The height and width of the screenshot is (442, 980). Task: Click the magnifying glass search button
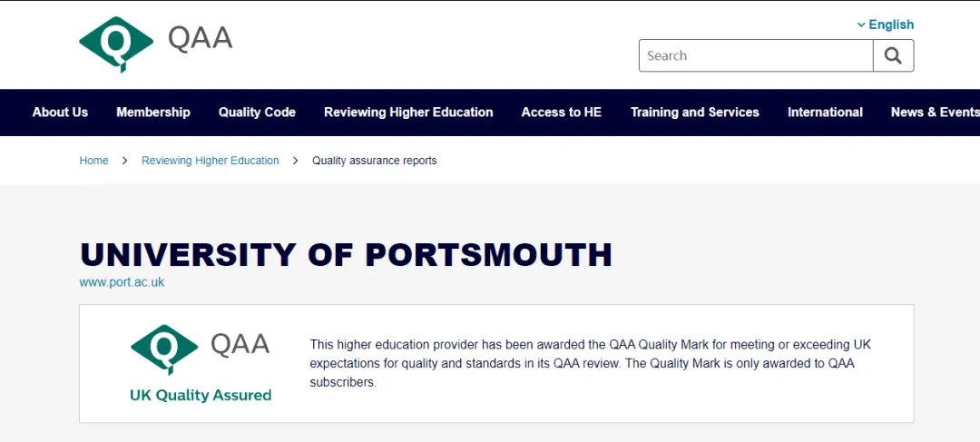(893, 55)
